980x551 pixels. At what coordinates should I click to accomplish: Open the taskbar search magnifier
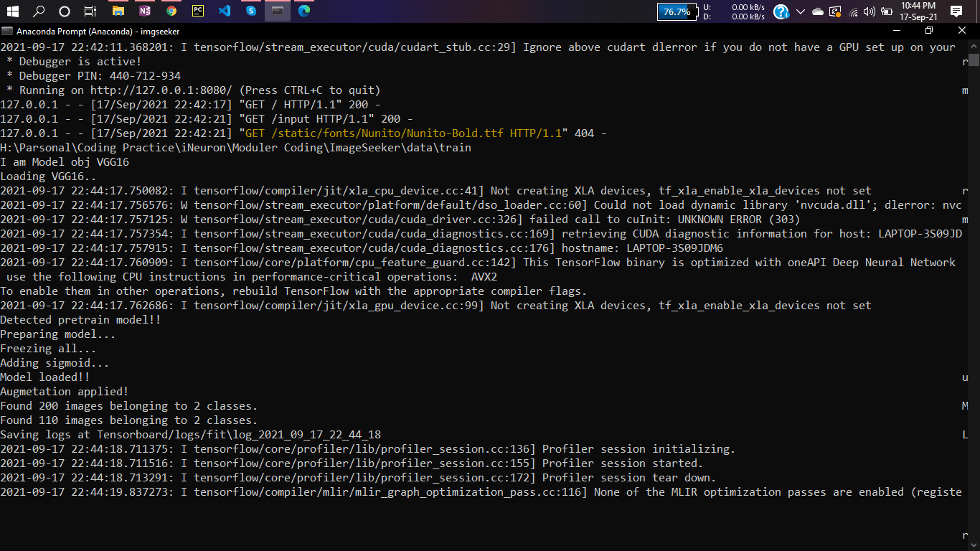coord(39,11)
